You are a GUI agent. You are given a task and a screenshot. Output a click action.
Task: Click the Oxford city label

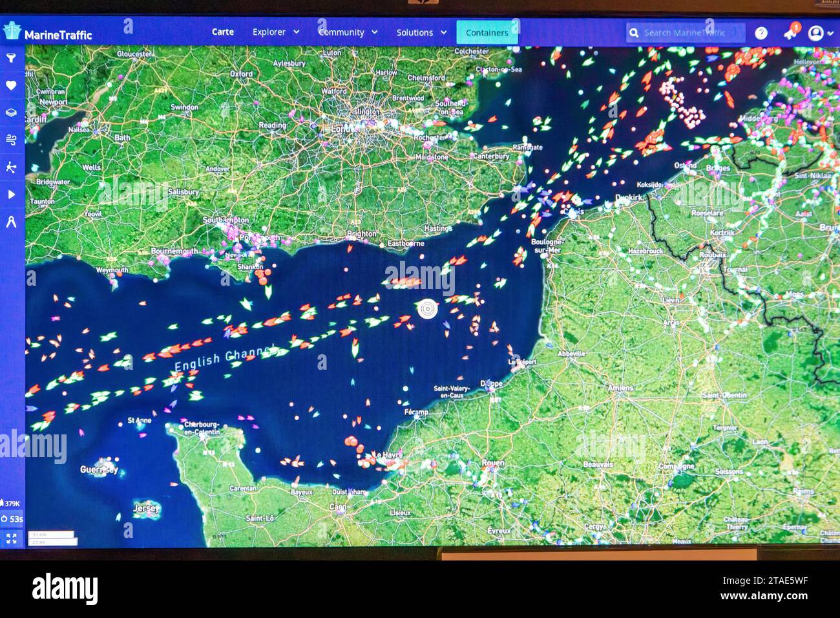tap(241, 74)
